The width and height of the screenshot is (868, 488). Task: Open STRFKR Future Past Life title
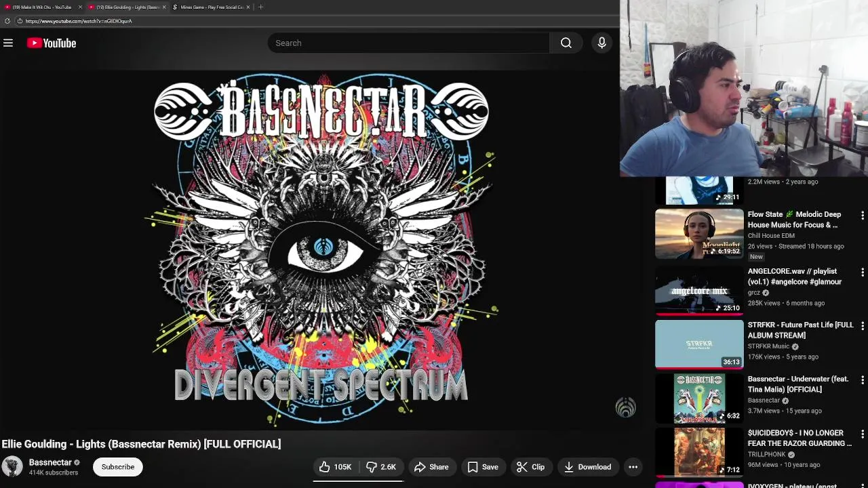800,330
